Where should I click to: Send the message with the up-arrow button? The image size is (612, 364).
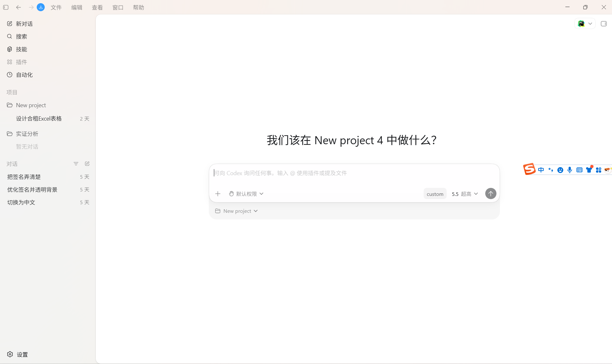491,193
